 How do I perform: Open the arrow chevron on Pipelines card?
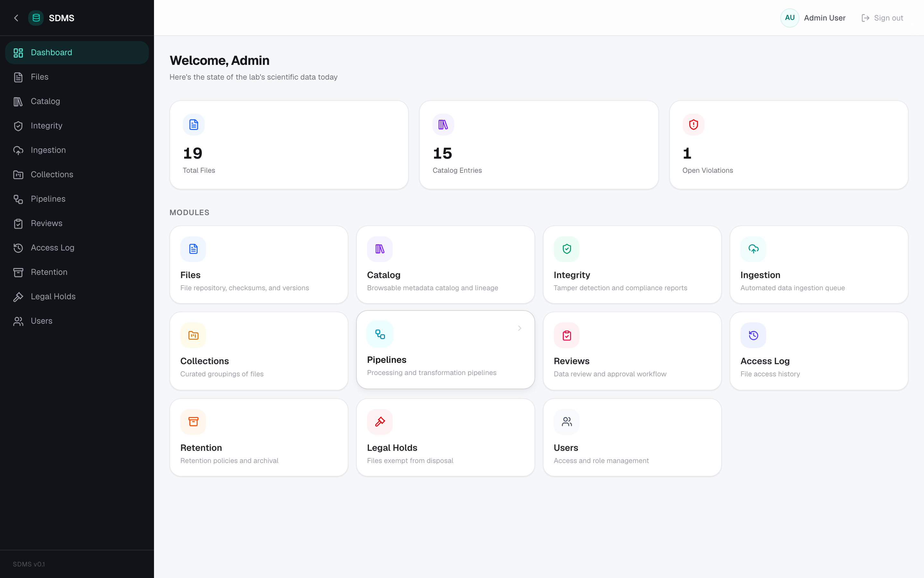click(x=520, y=328)
